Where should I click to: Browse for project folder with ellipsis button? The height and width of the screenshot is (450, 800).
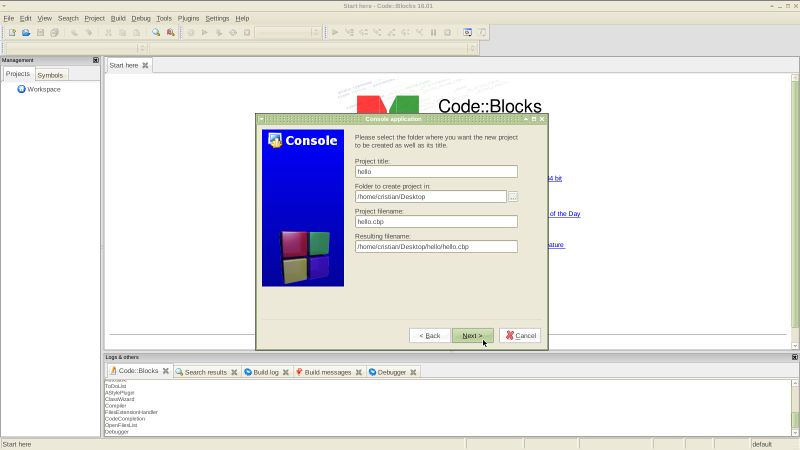[x=513, y=196]
